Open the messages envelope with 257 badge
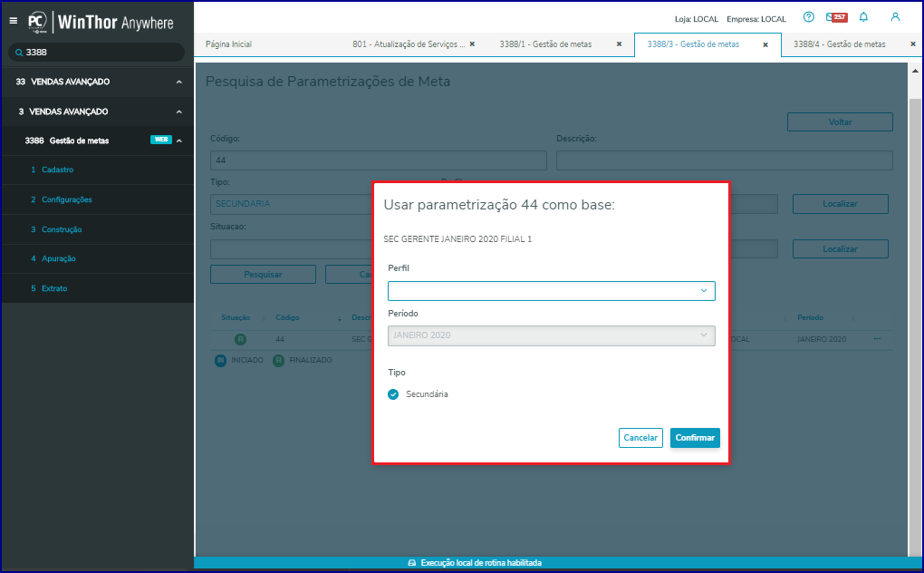This screenshot has width=924, height=573. pyautogui.click(x=836, y=17)
